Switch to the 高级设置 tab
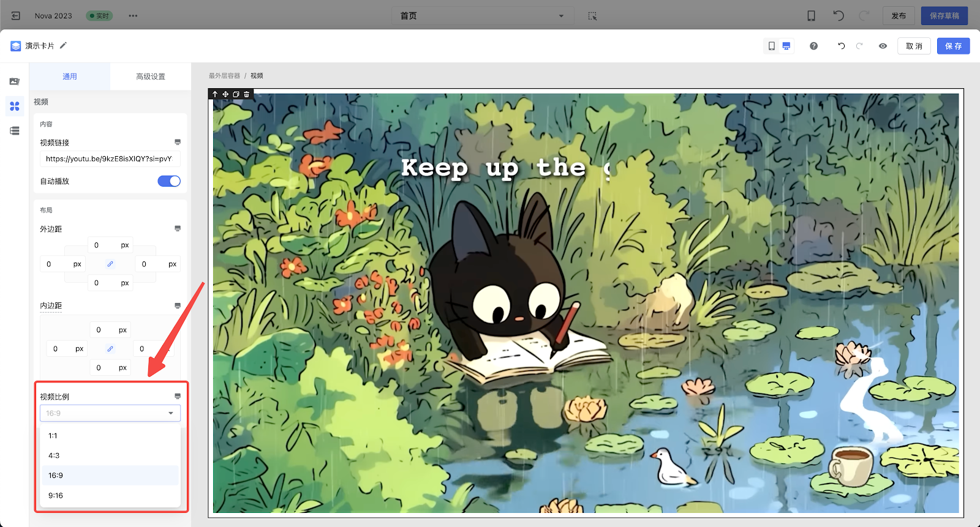The height and width of the screenshot is (527, 980). click(151, 77)
